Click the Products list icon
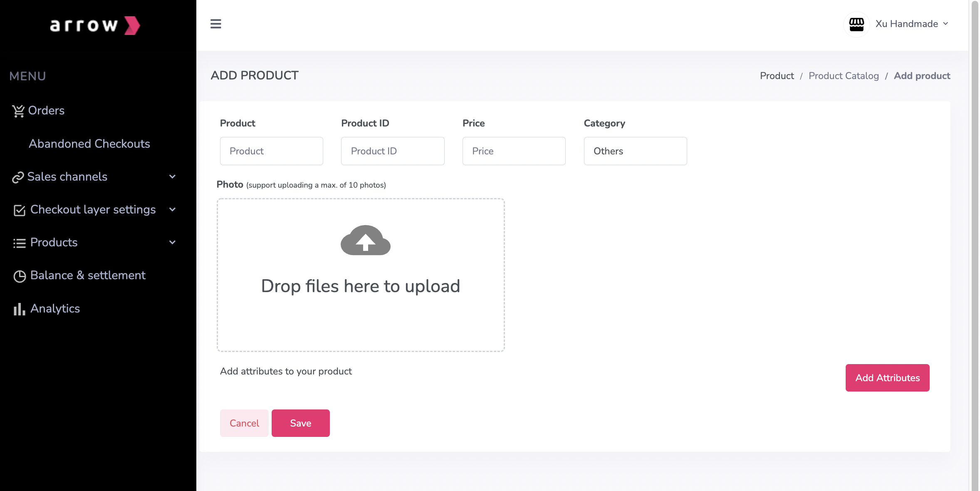 [19, 243]
